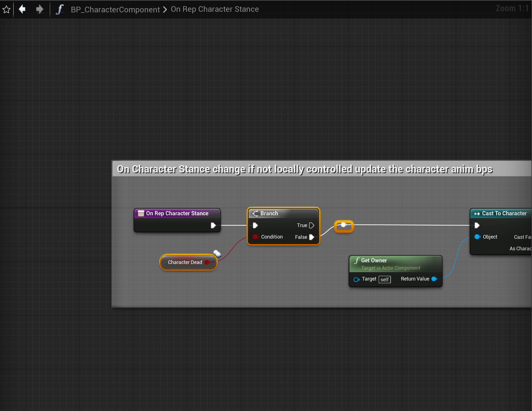Select the Get Owner node header
This screenshot has width=532, height=411.
395,260
